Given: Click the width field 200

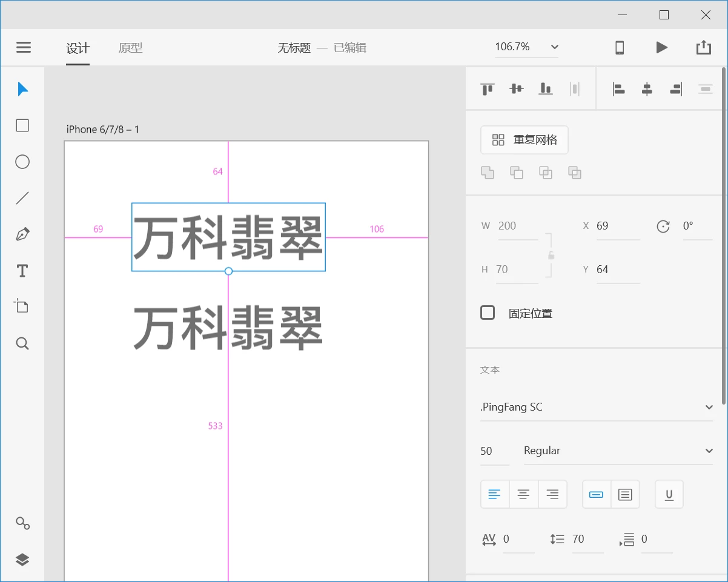Looking at the screenshot, I should (518, 226).
